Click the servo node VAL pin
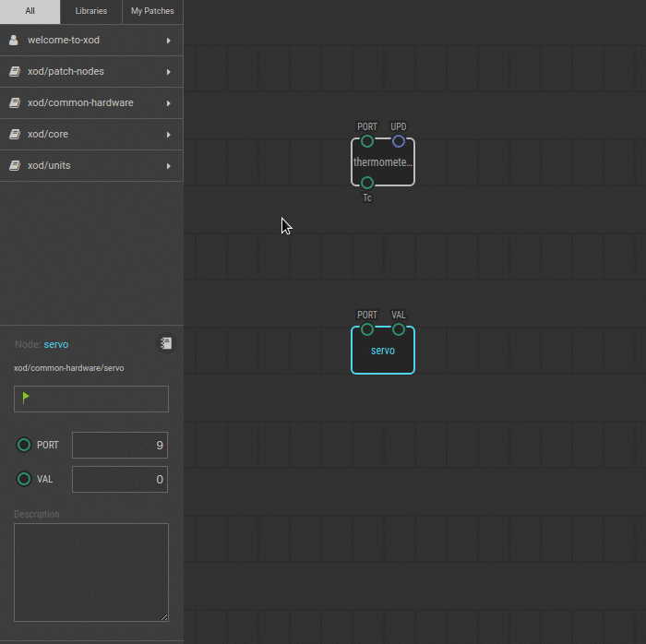Screen dimensions: 646x644 (x=399, y=329)
